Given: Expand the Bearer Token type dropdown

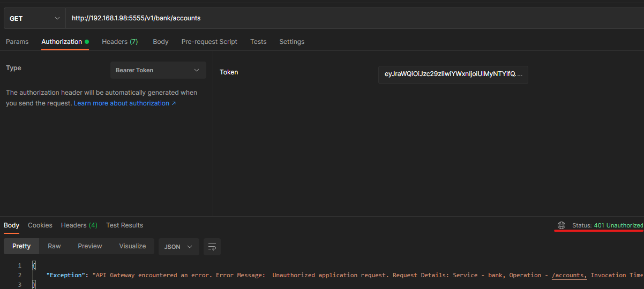Looking at the screenshot, I should [x=158, y=70].
